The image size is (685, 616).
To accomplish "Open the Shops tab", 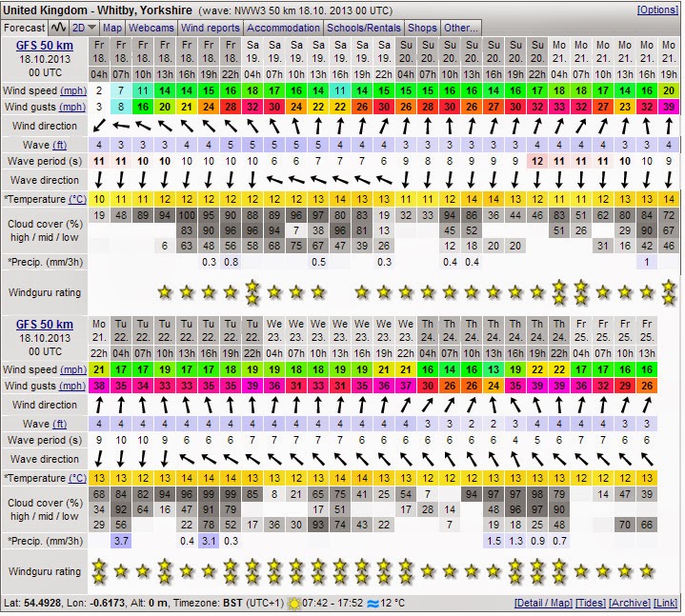I will (x=422, y=28).
